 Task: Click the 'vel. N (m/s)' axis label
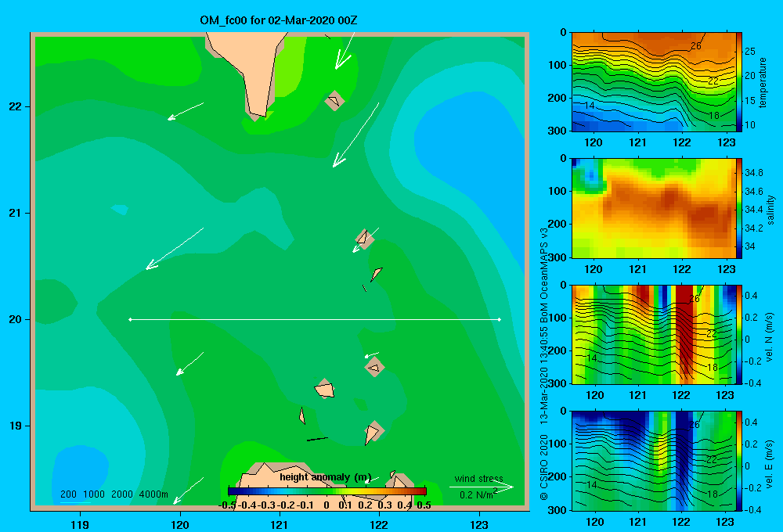pyautogui.click(x=770, y=337)
